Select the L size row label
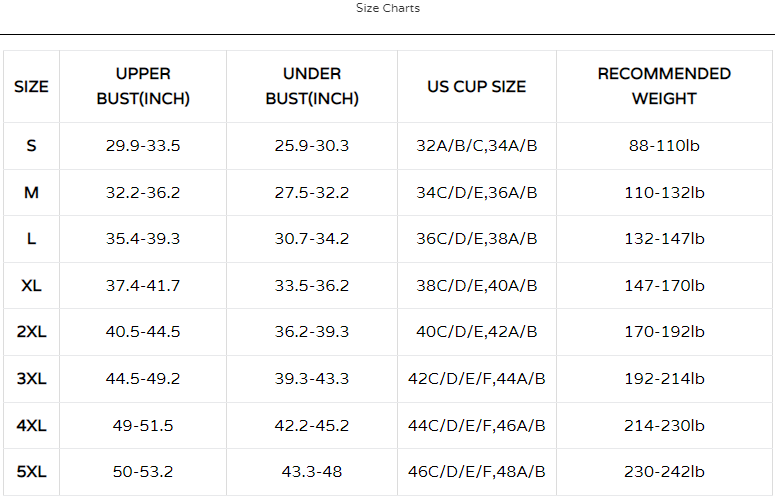The height and width of the screenshot is (499, 775). pyautogui.click(x=31, y=239)
